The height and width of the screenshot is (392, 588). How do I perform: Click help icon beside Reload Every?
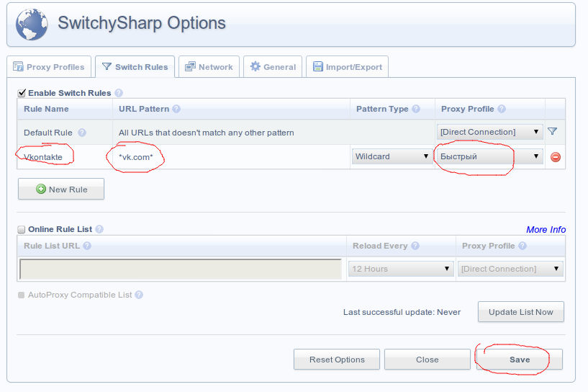coord(415,246)
